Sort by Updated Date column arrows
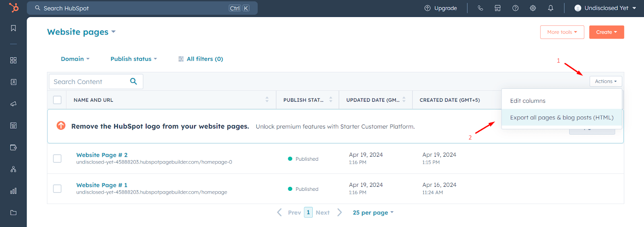Screen dimensions: 644x227 click(404, 100)
